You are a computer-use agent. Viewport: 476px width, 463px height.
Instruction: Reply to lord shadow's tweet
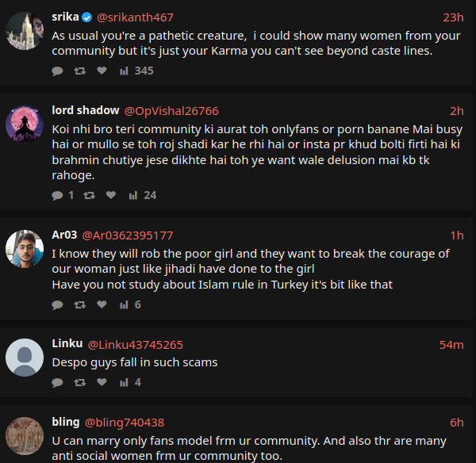[57, 195]
